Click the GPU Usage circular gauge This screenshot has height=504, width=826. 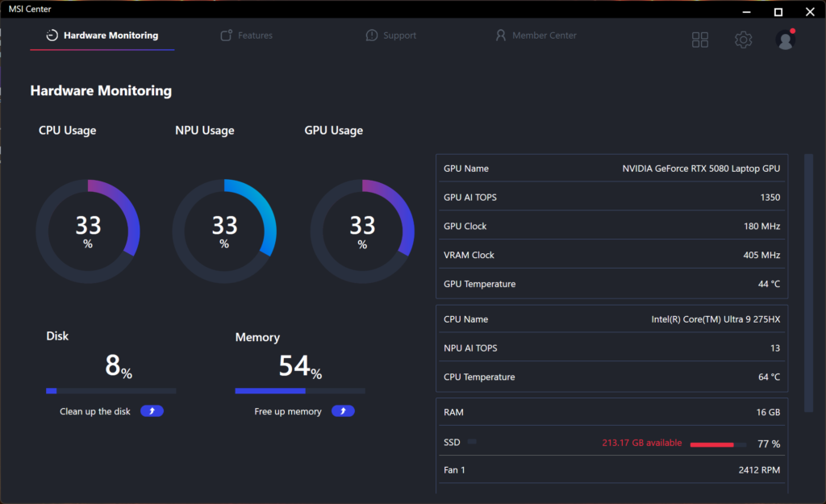362,231
